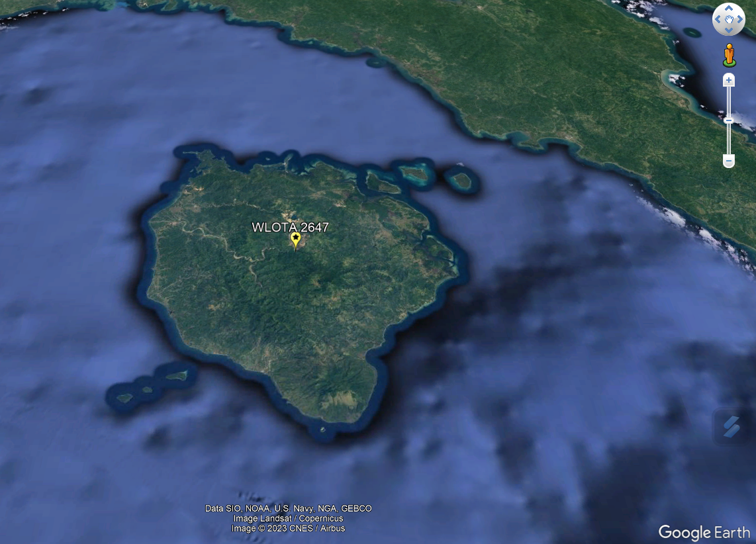
Task: Click the small islets southwest of the main island
Action: [x=149, y=387]
